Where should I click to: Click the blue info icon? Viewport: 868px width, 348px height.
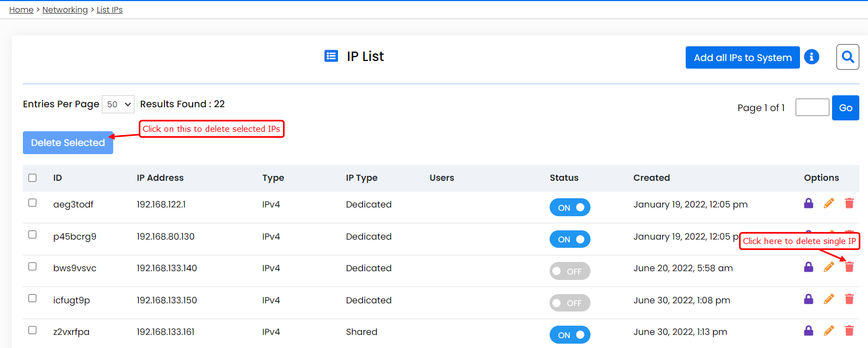811,57
